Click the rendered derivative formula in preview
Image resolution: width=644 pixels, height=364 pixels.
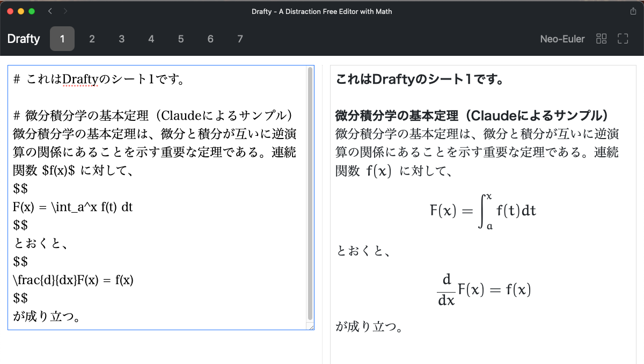click(484, 290)
